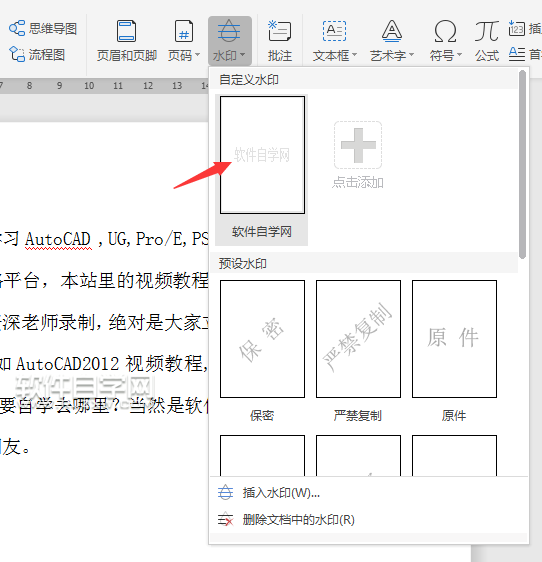This screenshot has width=542, height=562.
Task: Click the 原件 caption label
Action: tap(454, 416)
